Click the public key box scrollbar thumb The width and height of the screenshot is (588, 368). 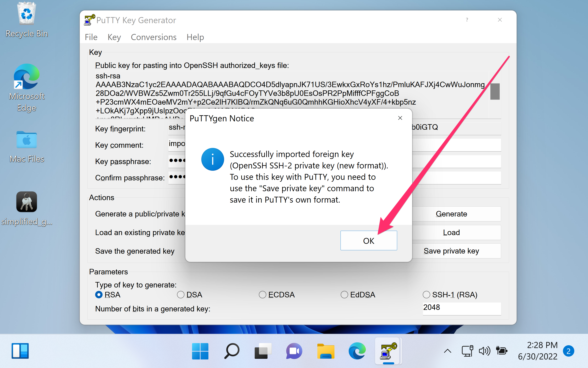click(x=495, y=91)
